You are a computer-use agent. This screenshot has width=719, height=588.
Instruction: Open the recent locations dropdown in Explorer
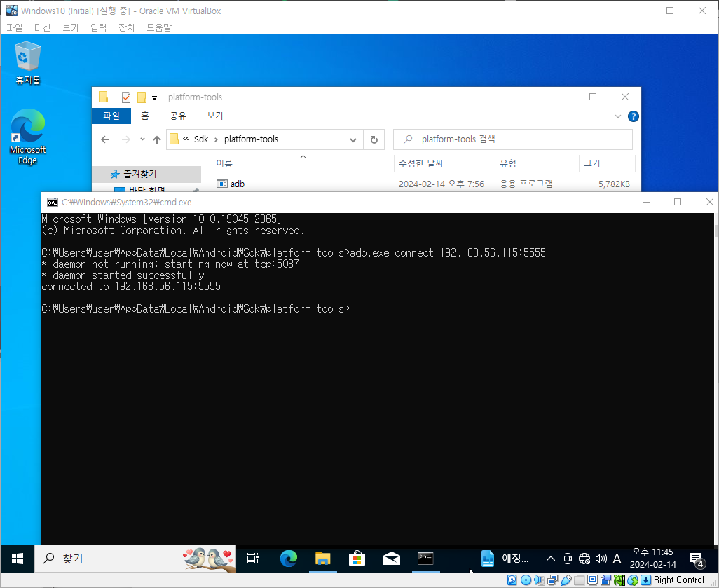click(x=142, y=139)
